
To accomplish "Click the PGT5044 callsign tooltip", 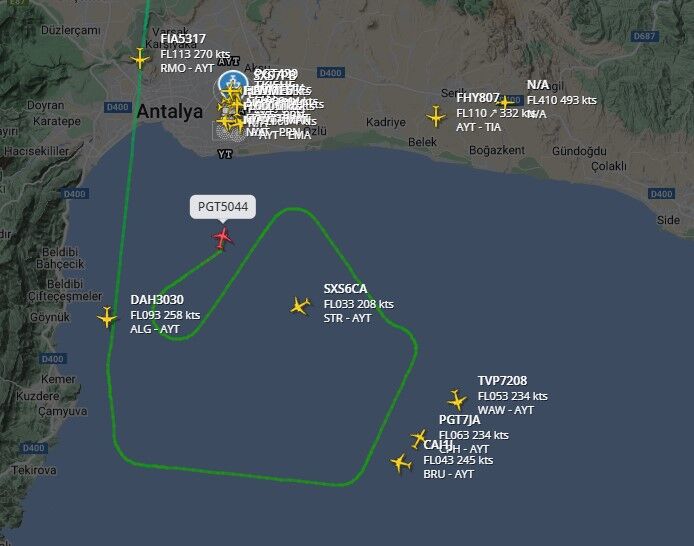I will pos(223,207).
